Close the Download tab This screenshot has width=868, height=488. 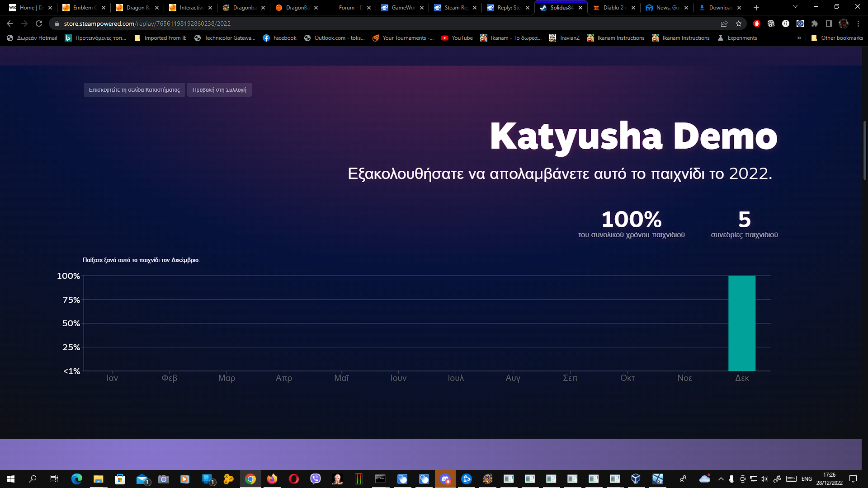click(739, 8)
